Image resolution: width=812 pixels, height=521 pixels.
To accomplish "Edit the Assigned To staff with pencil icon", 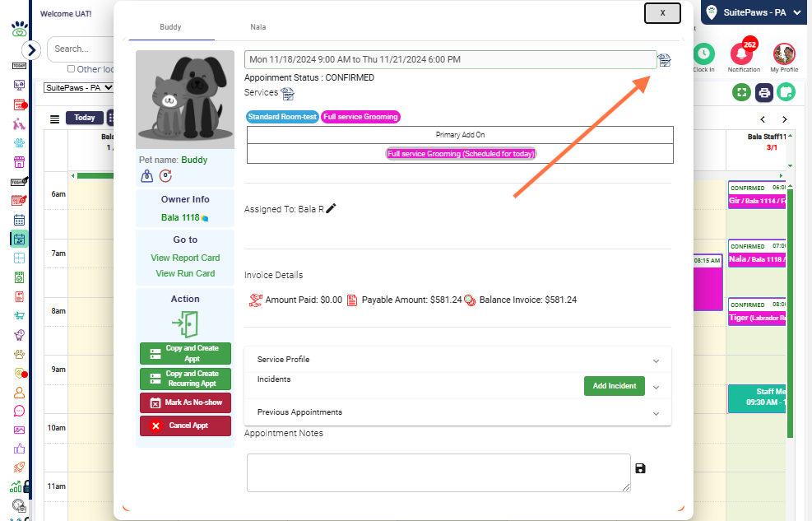I will coord(332,208).
